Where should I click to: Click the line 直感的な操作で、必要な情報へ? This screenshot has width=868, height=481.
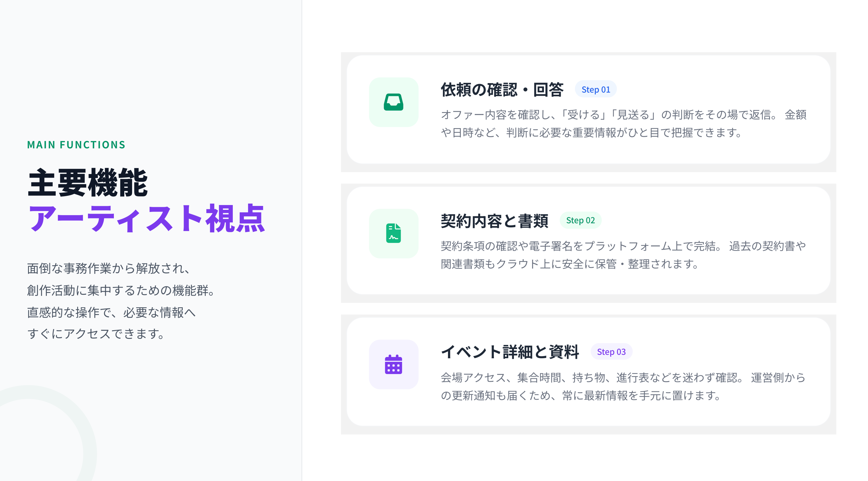click(x=111, y=312)
